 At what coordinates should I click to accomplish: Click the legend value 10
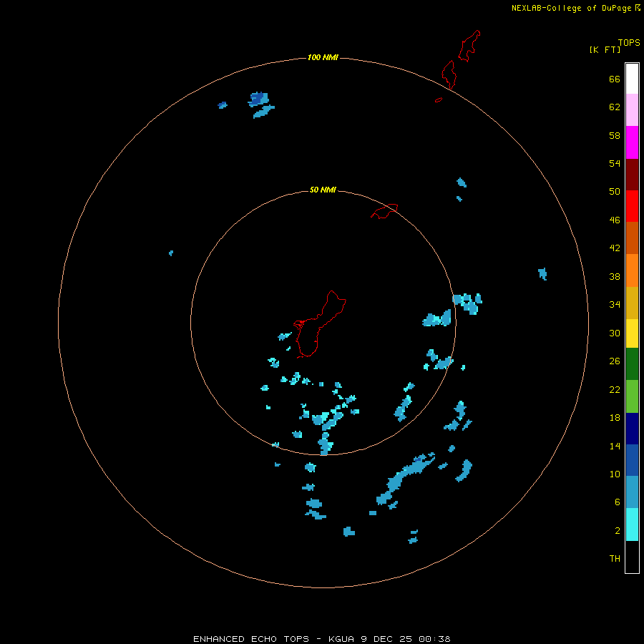615,474
